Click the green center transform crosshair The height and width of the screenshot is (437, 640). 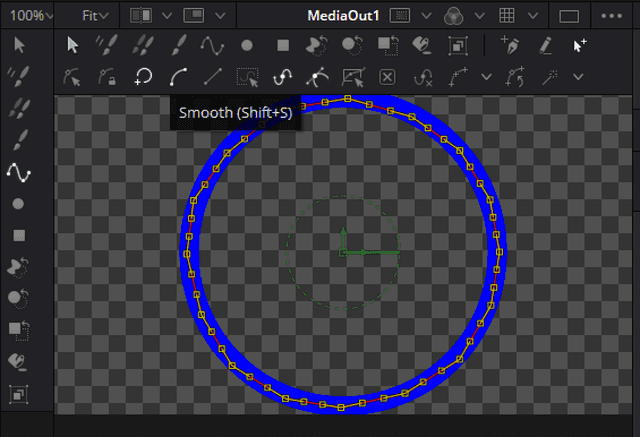[343, 253]
